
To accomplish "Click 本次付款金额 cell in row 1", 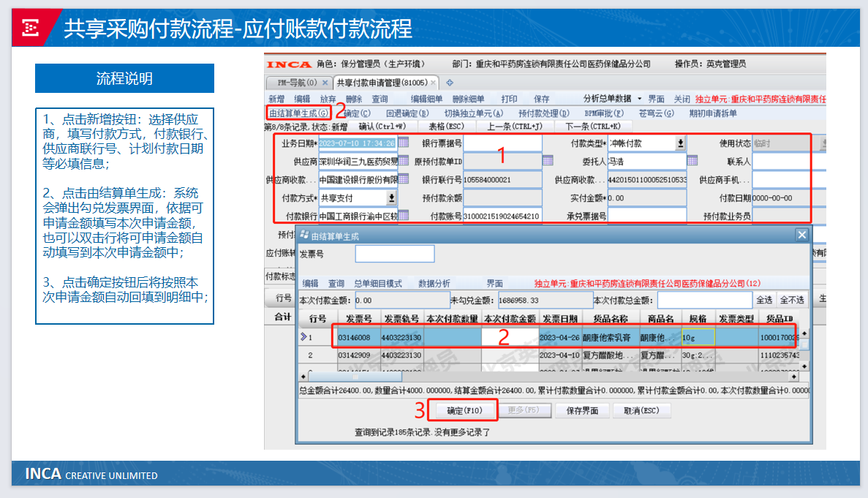I will pos(510,337).
